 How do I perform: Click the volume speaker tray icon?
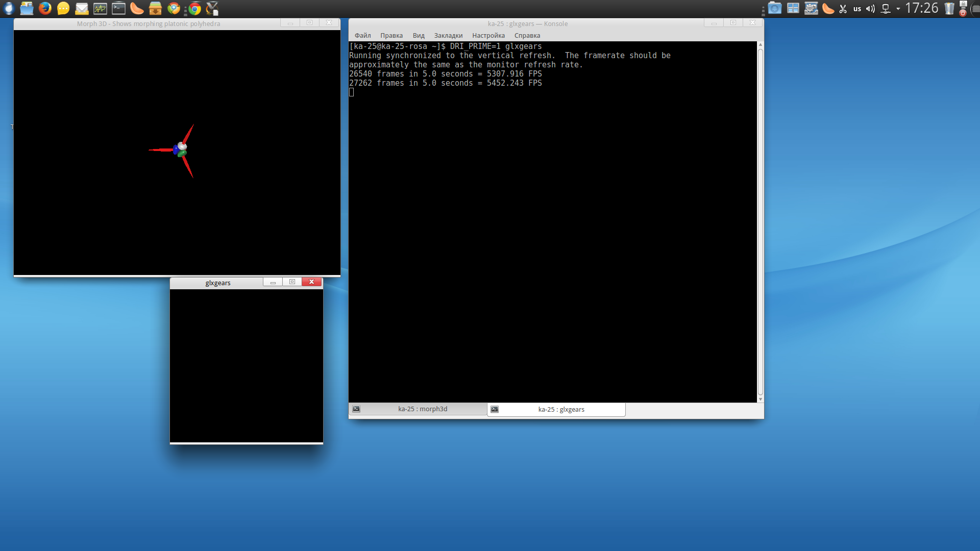[x=870, y=9]
